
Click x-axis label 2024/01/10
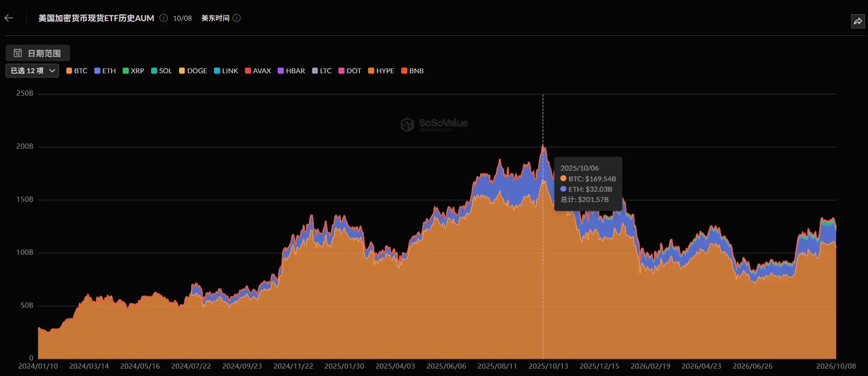pyautogui.click(x=38, y=366)
